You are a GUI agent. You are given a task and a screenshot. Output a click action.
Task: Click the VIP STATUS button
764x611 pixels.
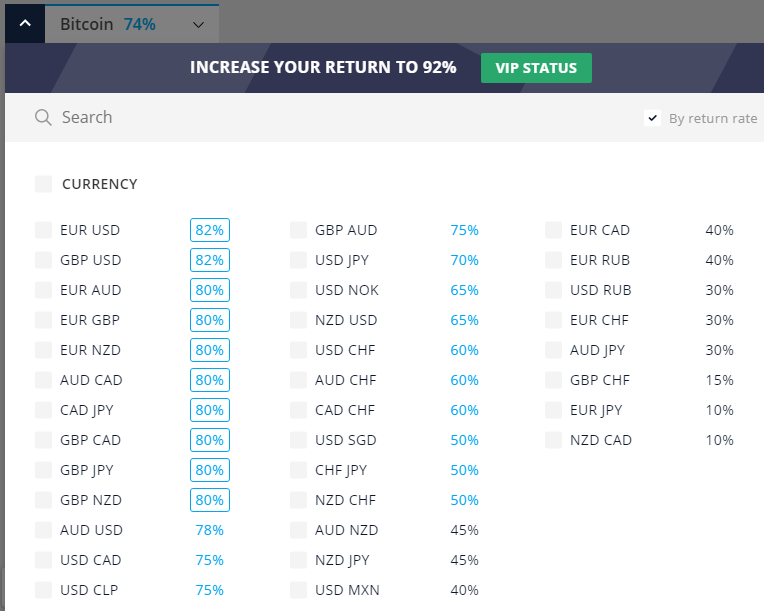tap(536, 68)
